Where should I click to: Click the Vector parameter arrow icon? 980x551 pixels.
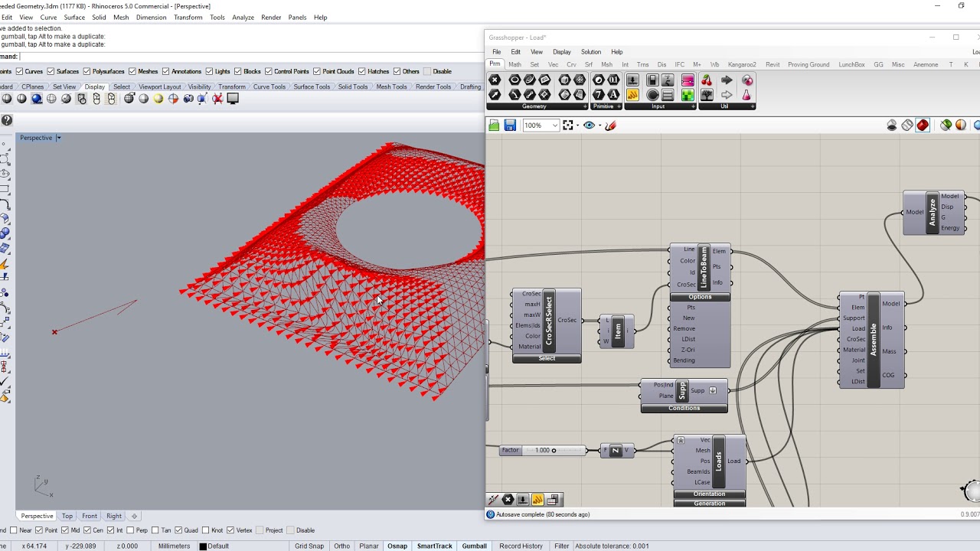(495, 95)
